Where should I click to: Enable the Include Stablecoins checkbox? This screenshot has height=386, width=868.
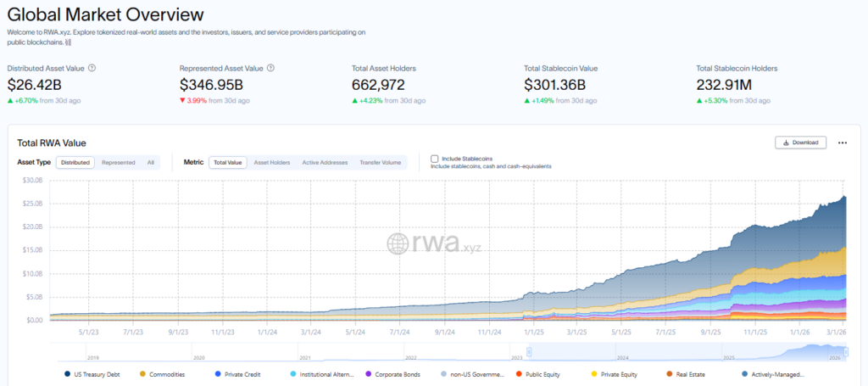(x=434, y=159)
